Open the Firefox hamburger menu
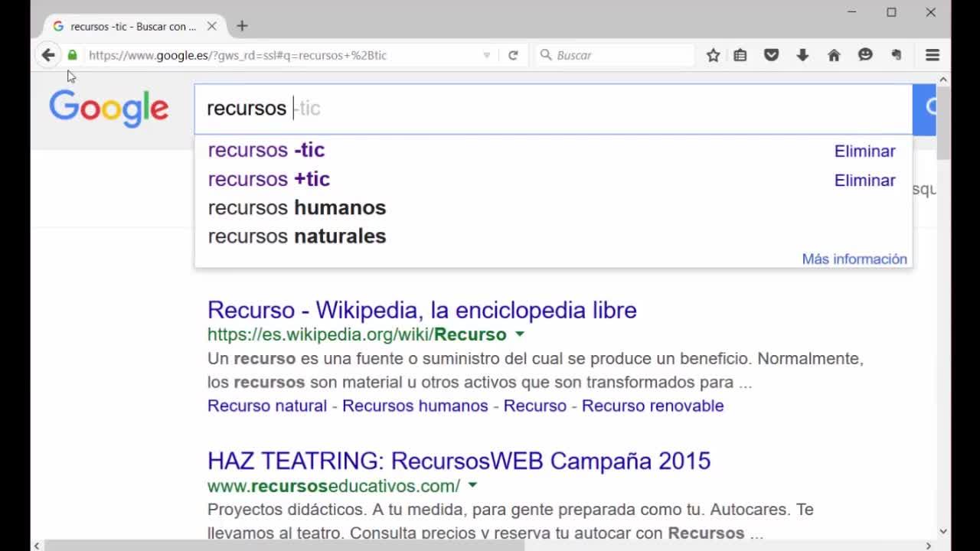The width and height of the screenshot is (980, 551). tap(933, 55)
